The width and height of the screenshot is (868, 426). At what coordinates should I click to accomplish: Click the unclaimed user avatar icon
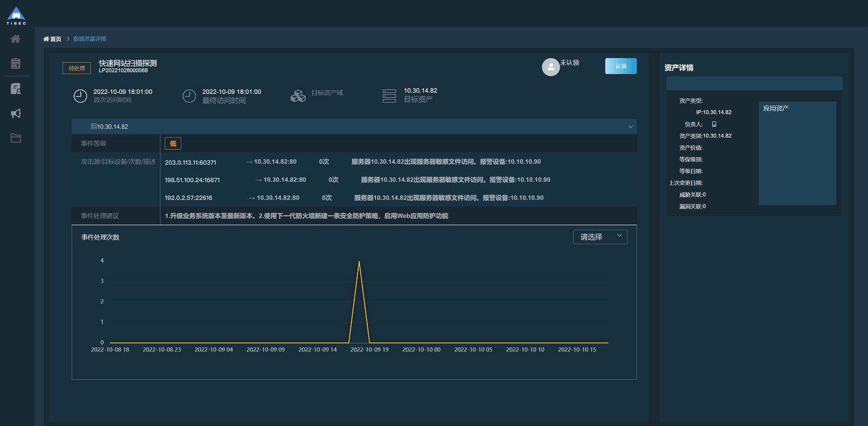coord(551,67)
